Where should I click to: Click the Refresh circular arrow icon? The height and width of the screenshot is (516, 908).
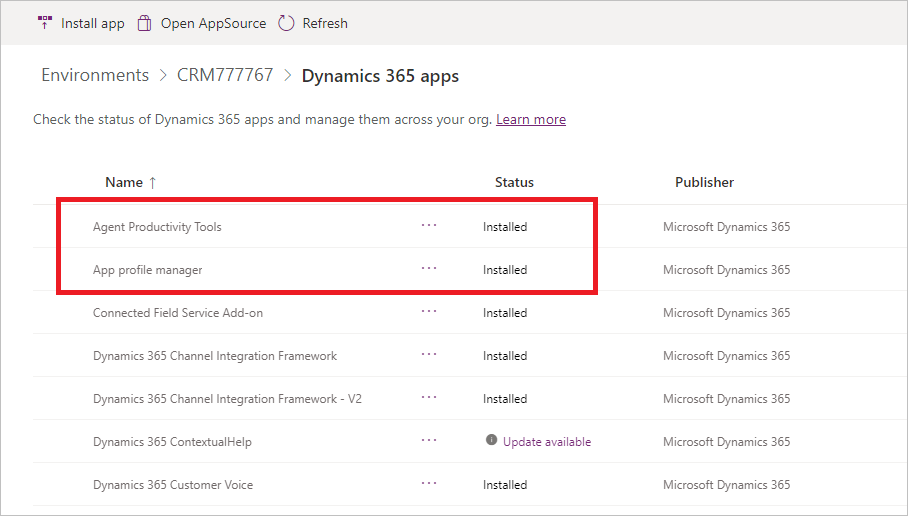(286, 23)
